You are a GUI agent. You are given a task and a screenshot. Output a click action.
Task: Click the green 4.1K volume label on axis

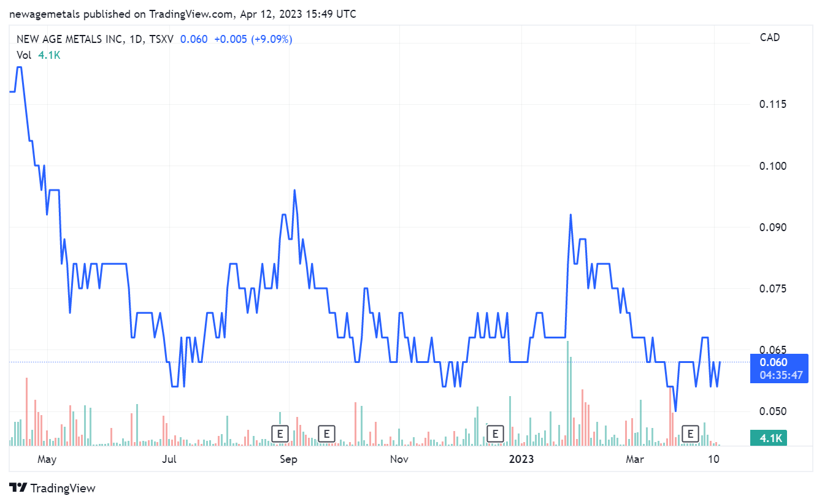click(769, 438)
